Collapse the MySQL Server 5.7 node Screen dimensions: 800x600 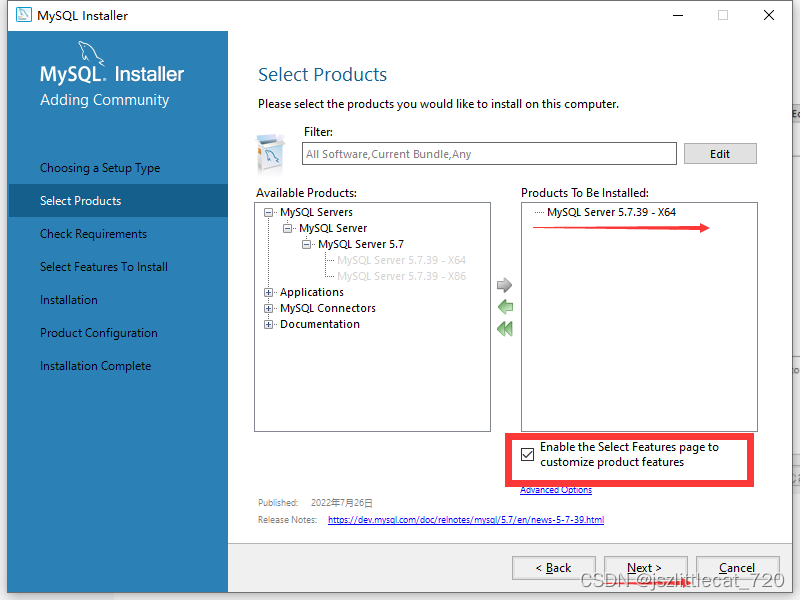(x=307, y=244)
